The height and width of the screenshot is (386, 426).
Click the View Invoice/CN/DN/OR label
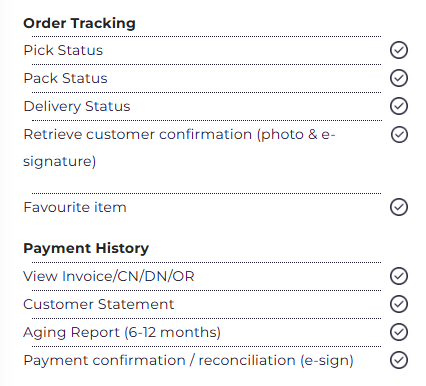(109, 276)
